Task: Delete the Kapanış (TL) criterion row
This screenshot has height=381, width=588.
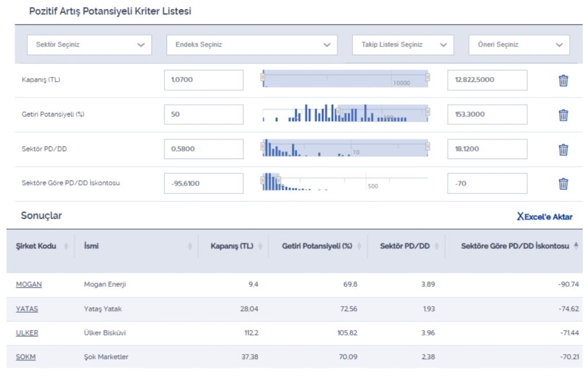Action: point(563,80)
